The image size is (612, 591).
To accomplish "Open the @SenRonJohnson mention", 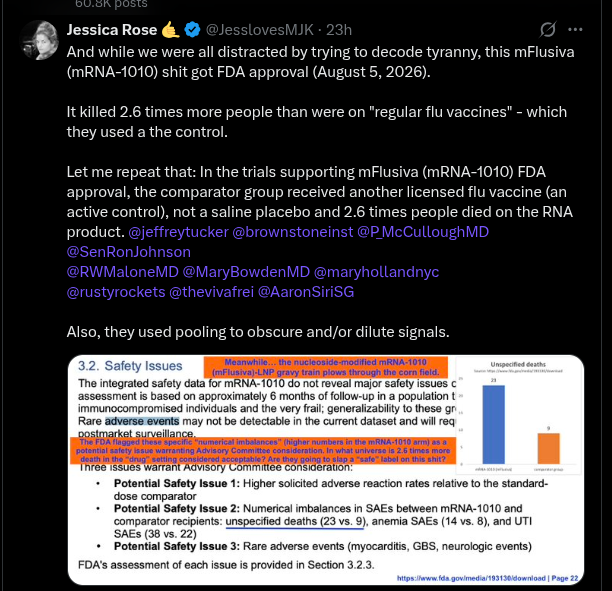I will [x=129, y=252].
